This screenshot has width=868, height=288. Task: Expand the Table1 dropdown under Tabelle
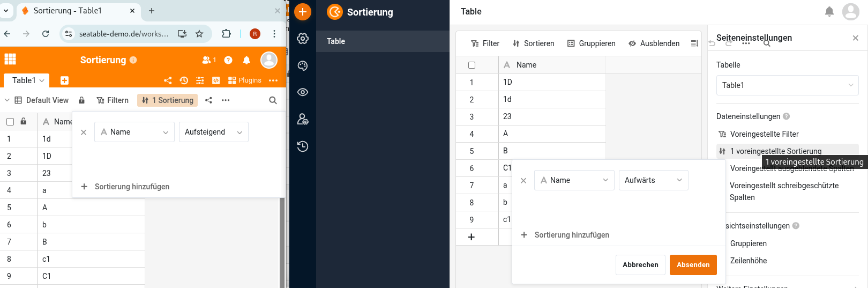[787, 85]
